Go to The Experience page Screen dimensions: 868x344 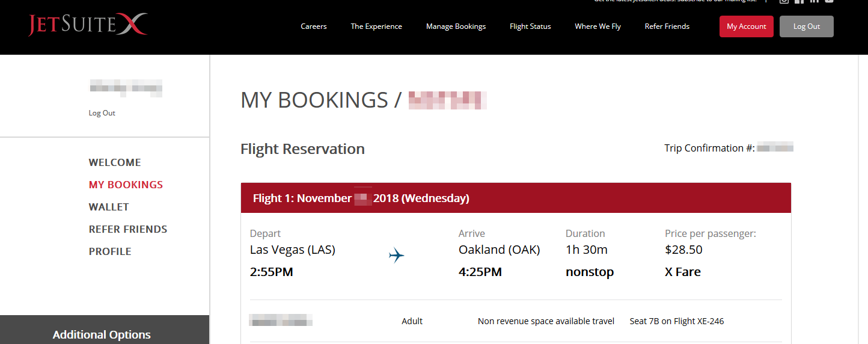376,26
